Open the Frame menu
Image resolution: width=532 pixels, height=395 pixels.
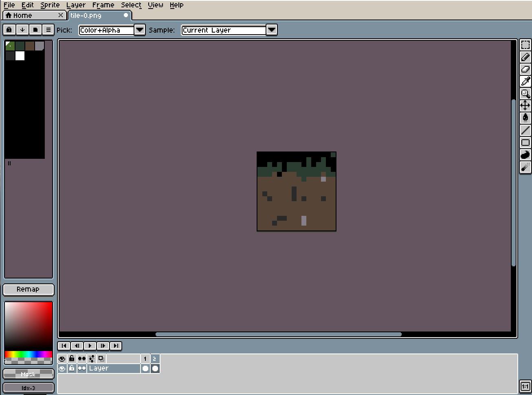click(x=103, y=5)
